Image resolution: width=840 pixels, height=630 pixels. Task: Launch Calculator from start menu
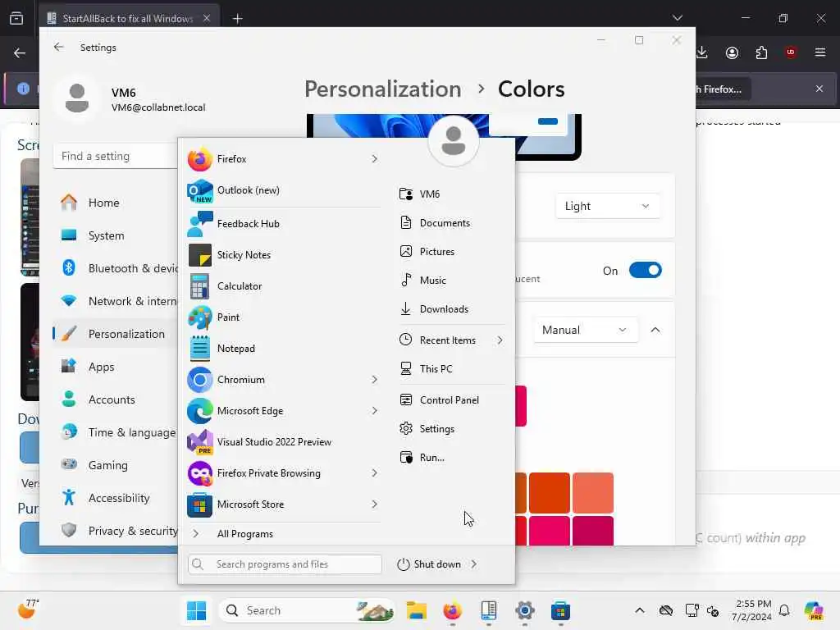click(282, 286)
